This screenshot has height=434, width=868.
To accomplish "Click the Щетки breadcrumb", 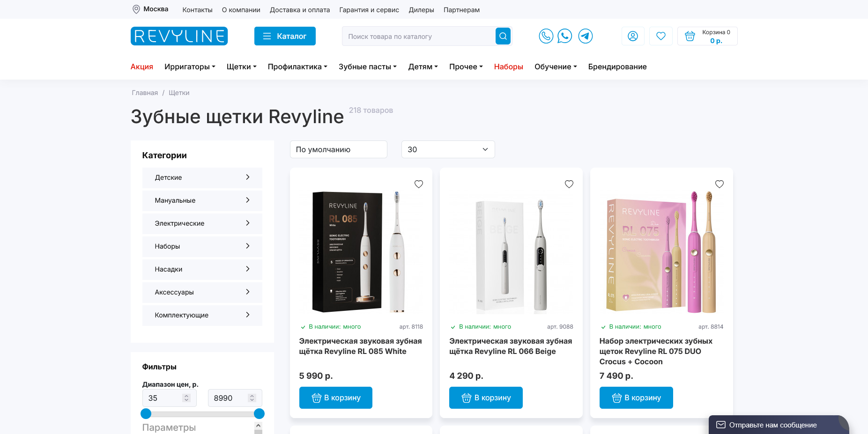I will 179,93.
